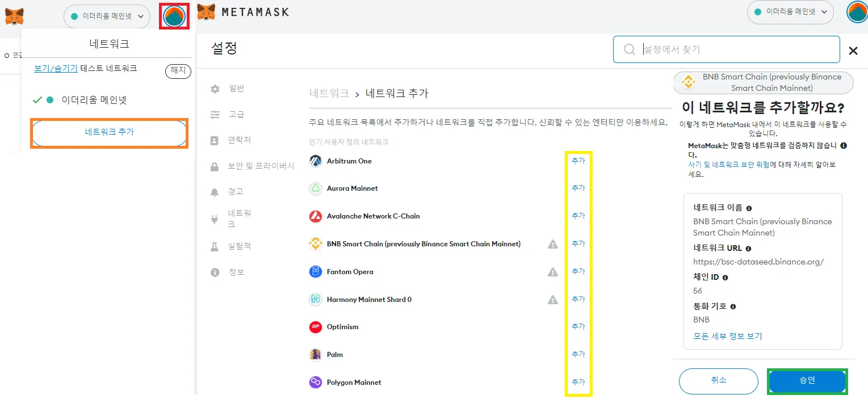
Task: Open the General settings tab
Action: pos(237,89)
